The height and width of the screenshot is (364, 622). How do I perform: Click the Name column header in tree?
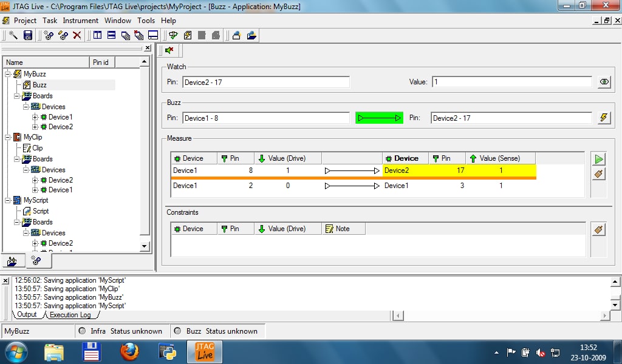46,62
